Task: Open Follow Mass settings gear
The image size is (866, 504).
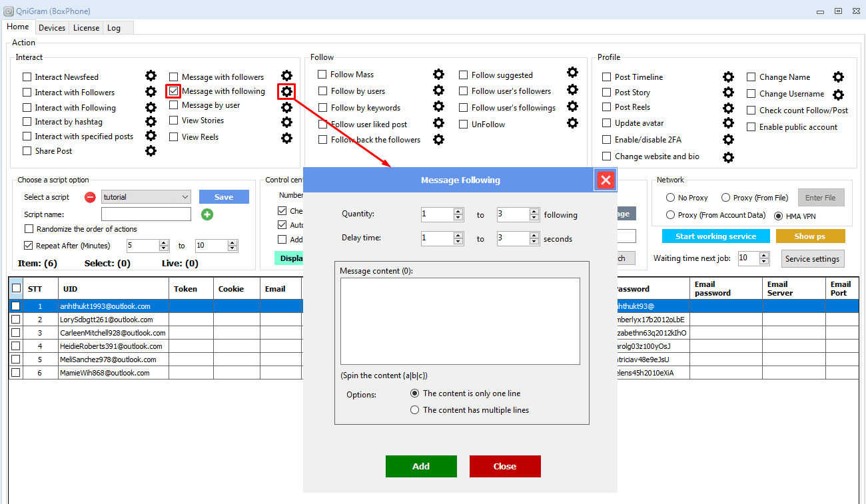Action: [x=438, y=74]
